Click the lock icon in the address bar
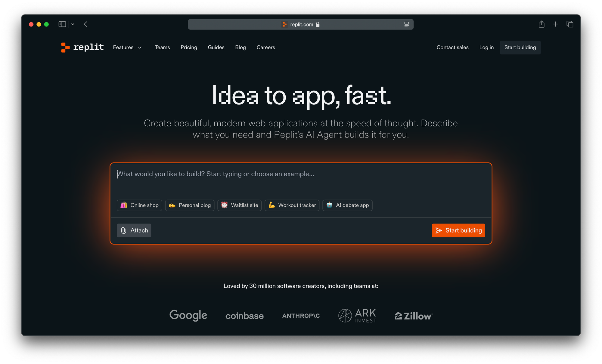Viewport: 602px width, 364px height. tap(318, 24)
